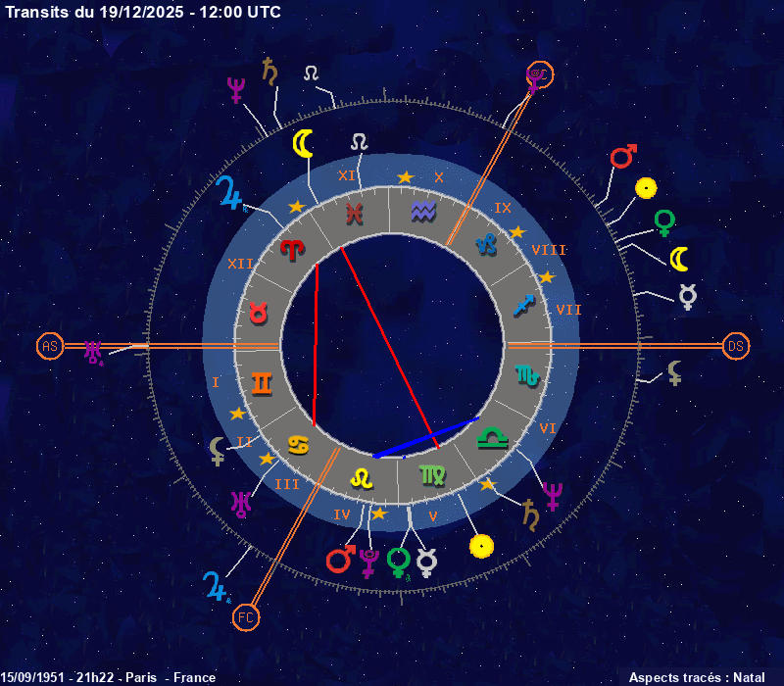Click the birth data text 15/09/1951 Paris
Image resolution: width=784 pixels, height=686 pixels.
(x=108, y=677)
